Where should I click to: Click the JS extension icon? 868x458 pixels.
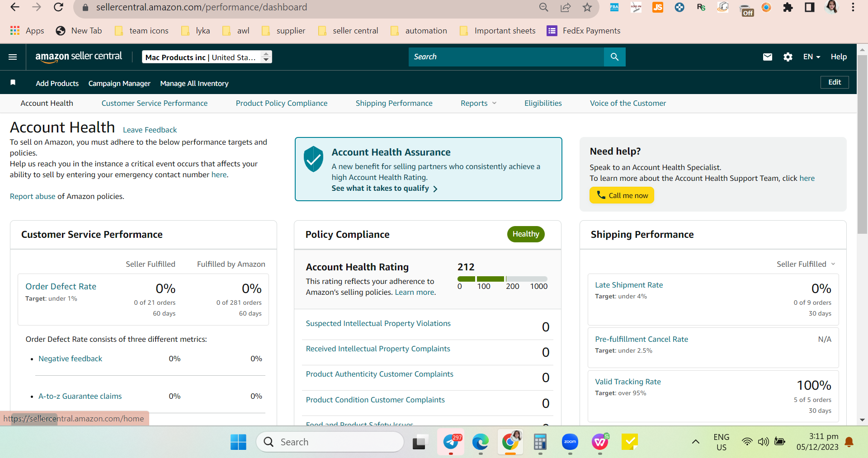pyautogui.click(x=658, y=7)
